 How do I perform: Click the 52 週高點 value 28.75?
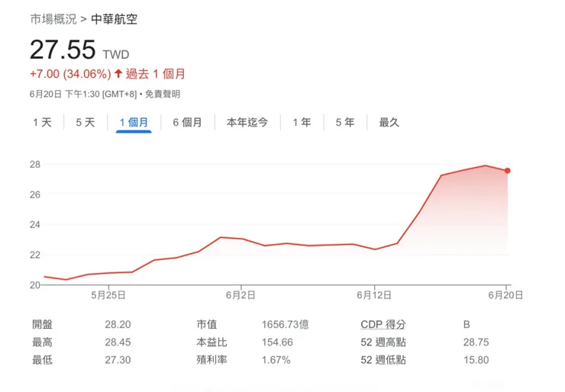point(476,342)
